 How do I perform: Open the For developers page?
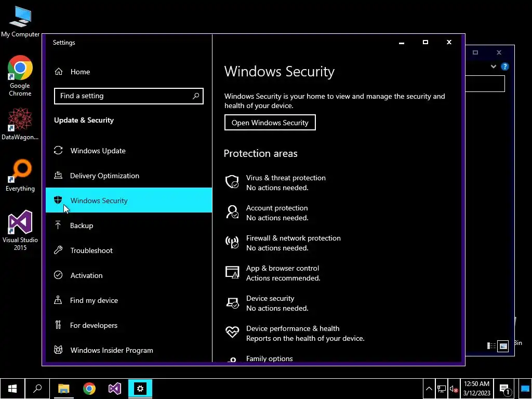coord(129,325)
